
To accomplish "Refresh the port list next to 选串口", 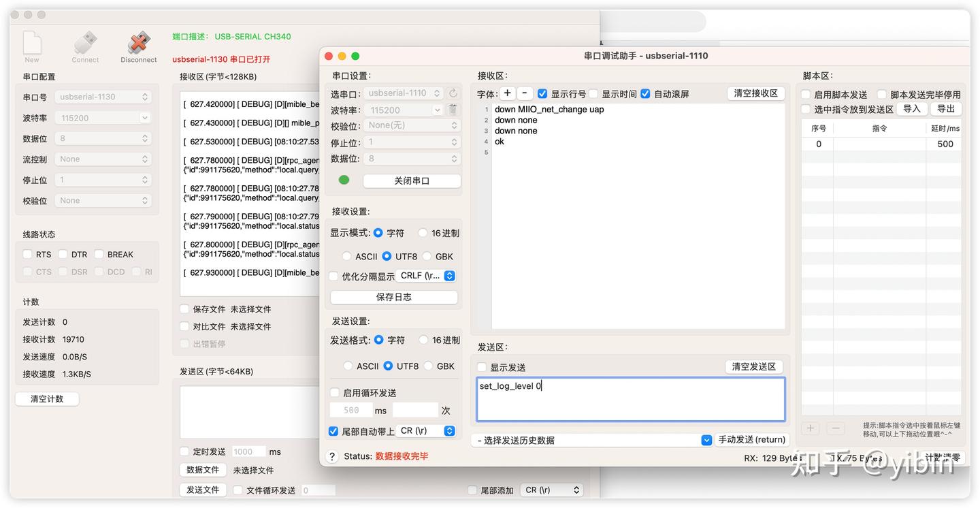I will [453, 93].
